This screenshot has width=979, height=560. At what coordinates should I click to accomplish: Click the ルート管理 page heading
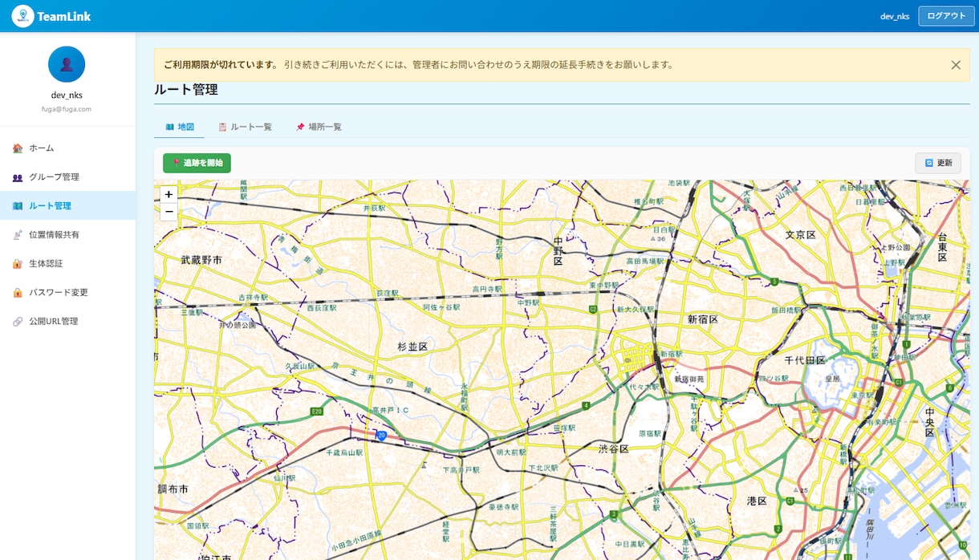tap(185, 90)
